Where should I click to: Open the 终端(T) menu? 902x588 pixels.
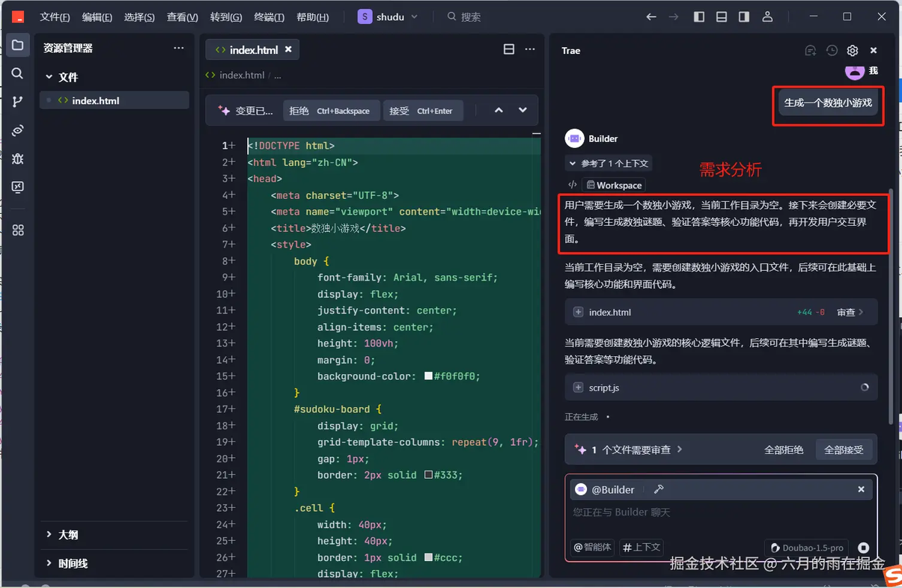click(269, 16)
